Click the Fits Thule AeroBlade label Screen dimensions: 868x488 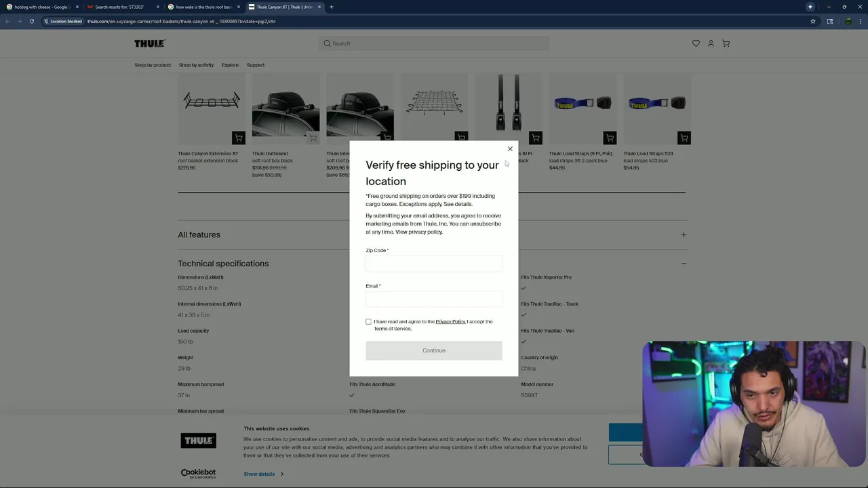(x=372, y=384)
